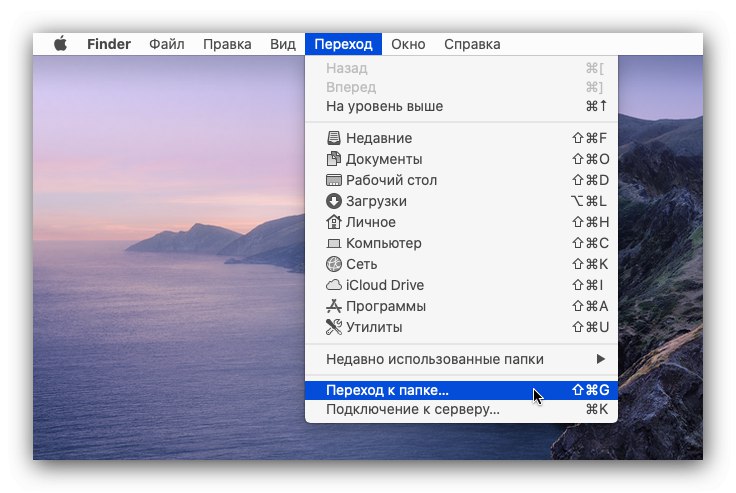This screenshot has height=493, width=736.
Task: Click the ⇧⌘F shortcut label
Action: pyautogui.click(x=589, y=138)
